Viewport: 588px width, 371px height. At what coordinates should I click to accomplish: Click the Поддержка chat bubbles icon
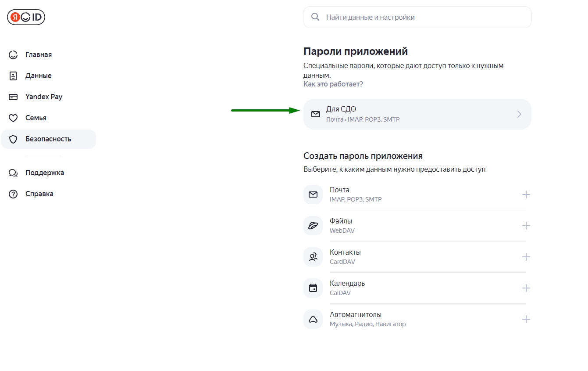click(13, 173)
